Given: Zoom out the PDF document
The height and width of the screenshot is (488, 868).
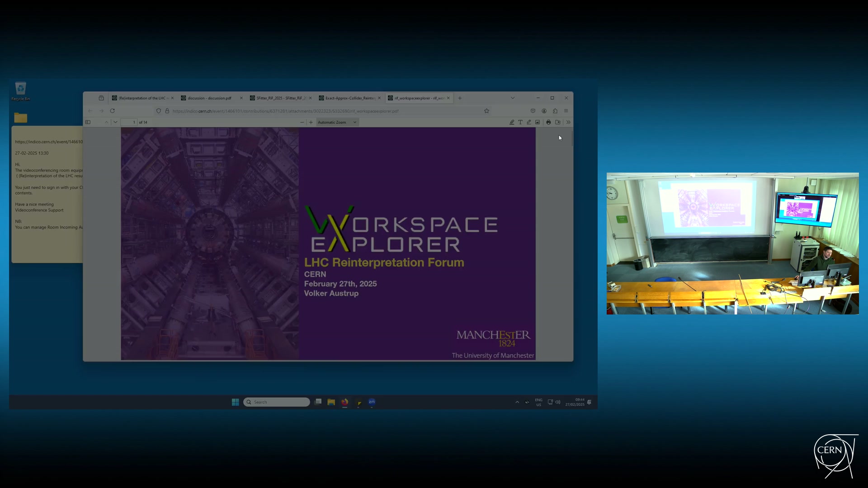Looking at the screenshot, I should (302, 122).
